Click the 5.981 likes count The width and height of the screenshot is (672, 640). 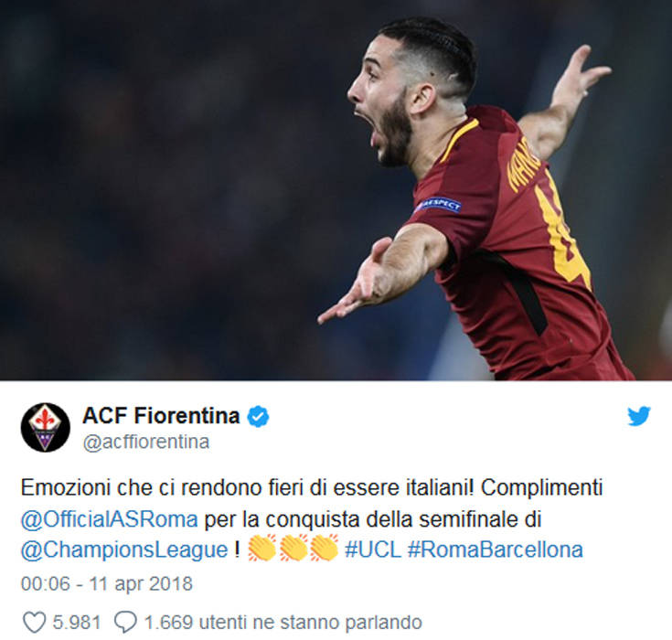click(x=77, y=622)
